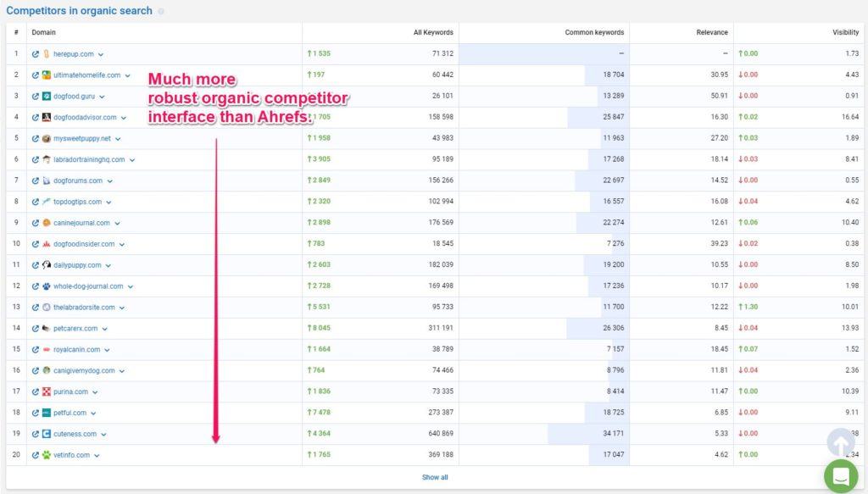Click Visibility value 16.64

pyautogui.click(x=850, y=117)
